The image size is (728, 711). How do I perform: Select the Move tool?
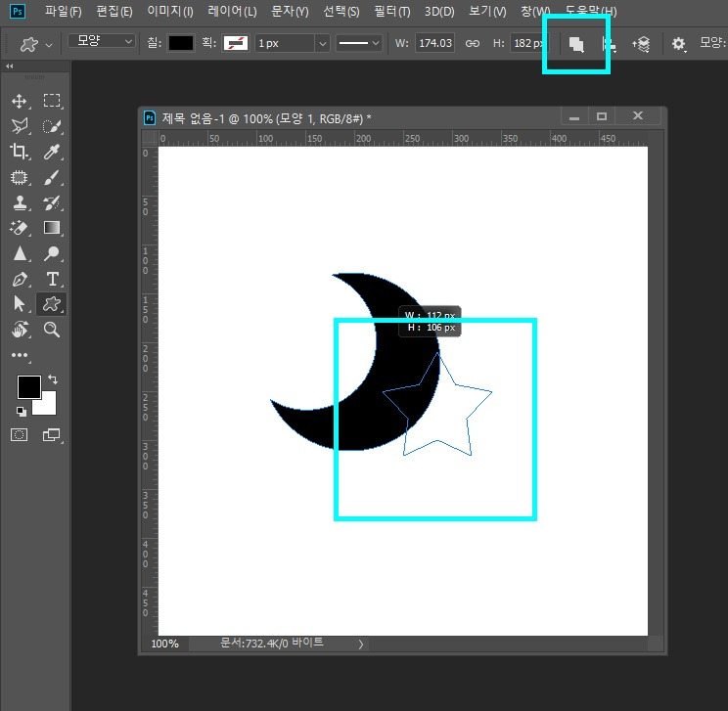point(19,101)
